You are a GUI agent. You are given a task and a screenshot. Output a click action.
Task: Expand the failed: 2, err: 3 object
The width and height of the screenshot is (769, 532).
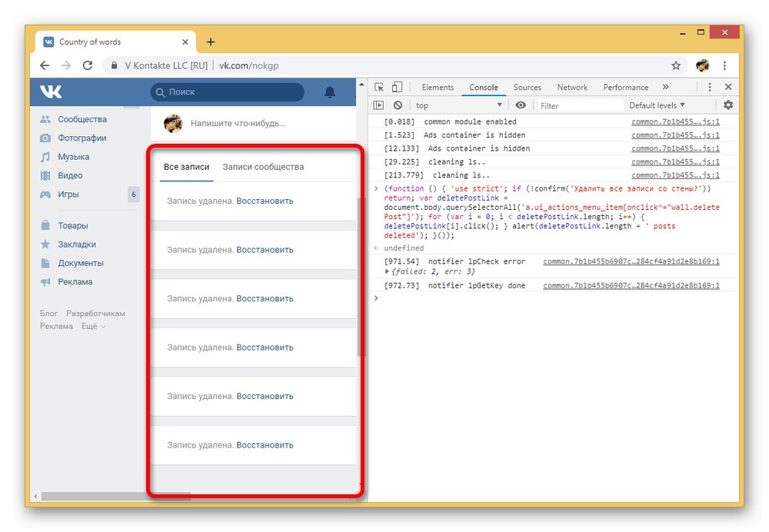[x=387, y=271]
